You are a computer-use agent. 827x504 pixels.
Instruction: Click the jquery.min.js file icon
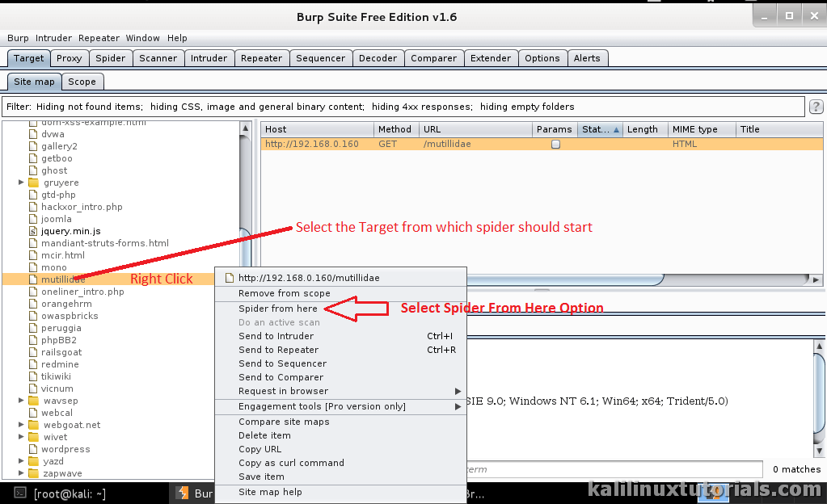coord(32,231)
